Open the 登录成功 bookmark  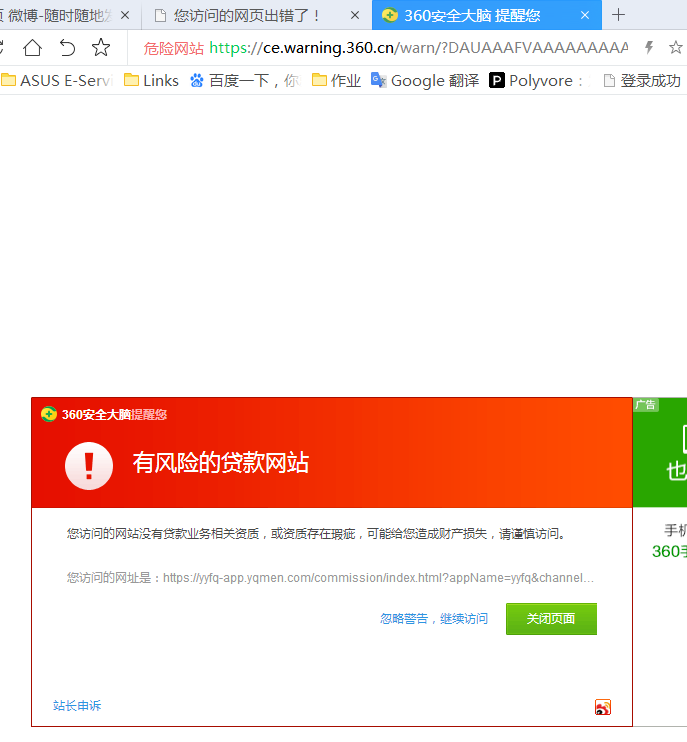[x=643, y=81]
